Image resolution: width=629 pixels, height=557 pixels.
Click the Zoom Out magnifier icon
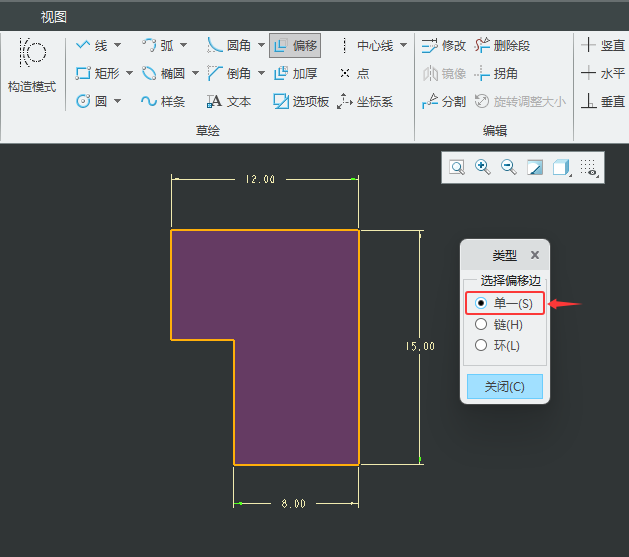click(509, 167)
